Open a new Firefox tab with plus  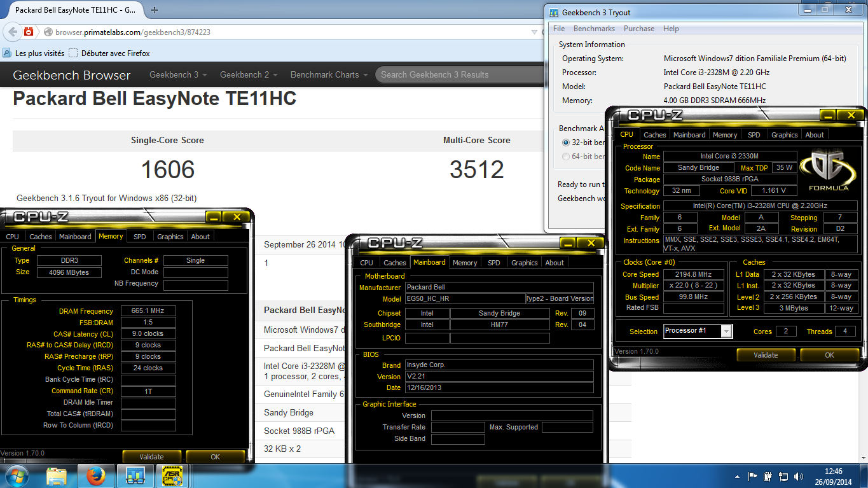(x=155, y=10)
